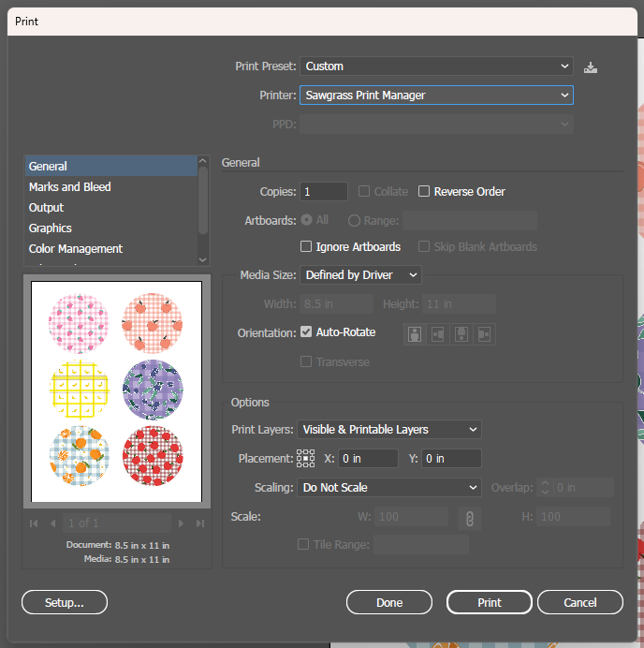Toggle the Transverse checkbox
644x648 pixels.
click(306, 361)
